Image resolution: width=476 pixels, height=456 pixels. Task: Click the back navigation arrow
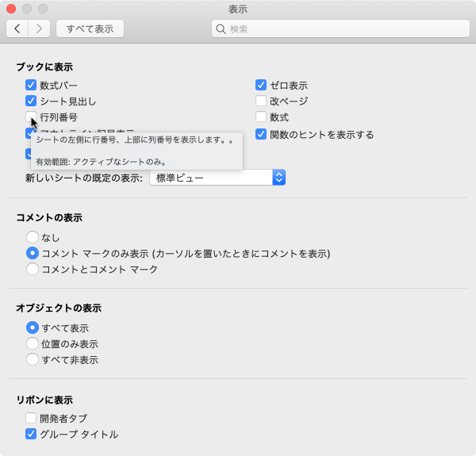point(17,29)
